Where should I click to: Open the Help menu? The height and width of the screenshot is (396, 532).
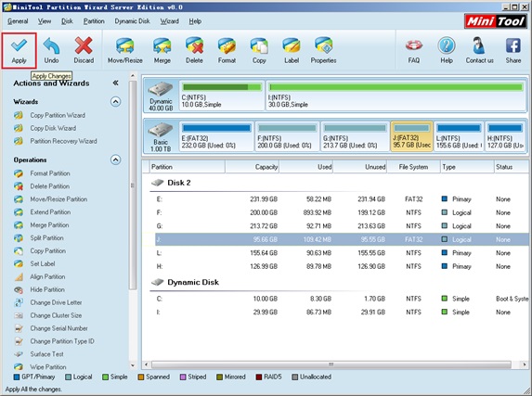coord(195,21)
